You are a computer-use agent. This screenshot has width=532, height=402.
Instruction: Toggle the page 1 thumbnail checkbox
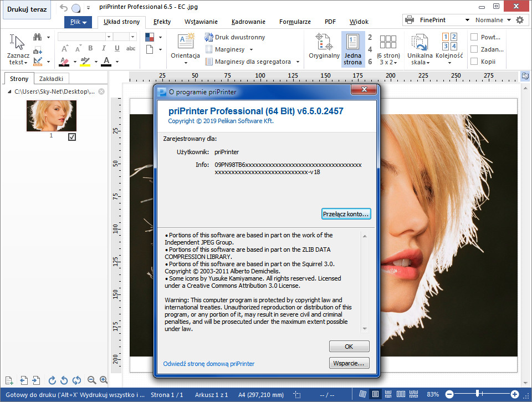point(72,137)
